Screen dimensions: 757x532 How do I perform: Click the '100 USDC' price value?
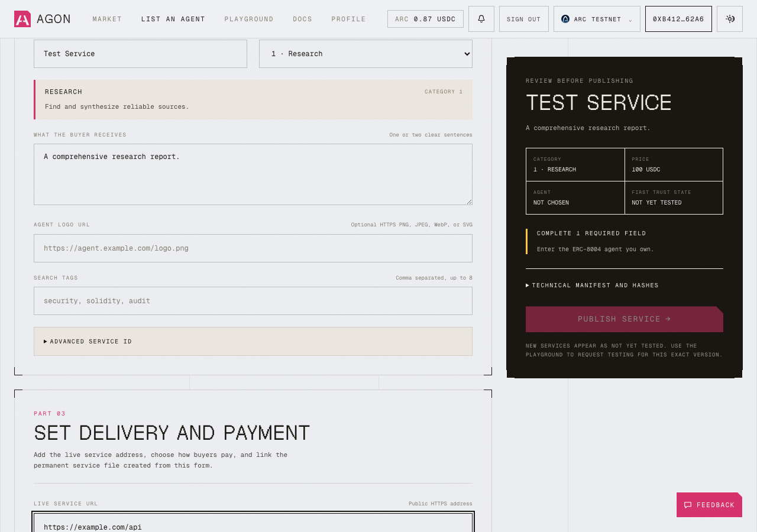pos(646,170)
